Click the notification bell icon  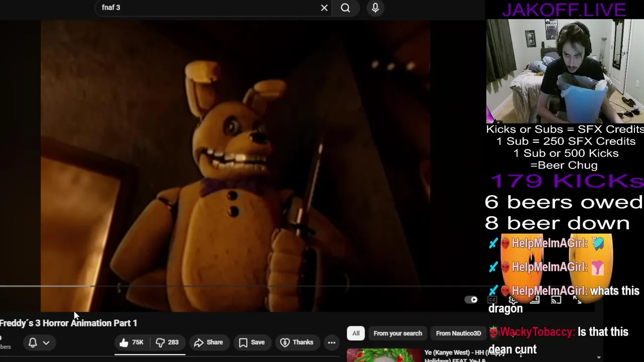(33, 342)
